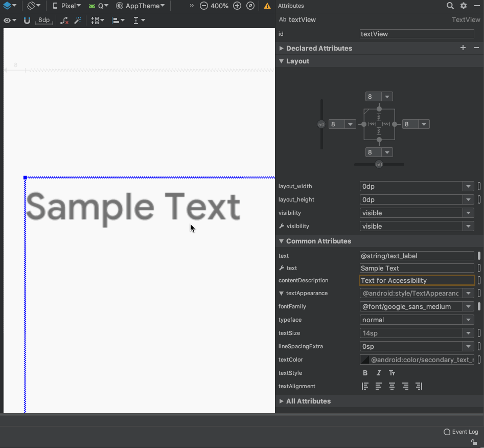This screenshot has height=448, width=484.
Task: Open the View Options eye icon
Action: pos(7,20)
